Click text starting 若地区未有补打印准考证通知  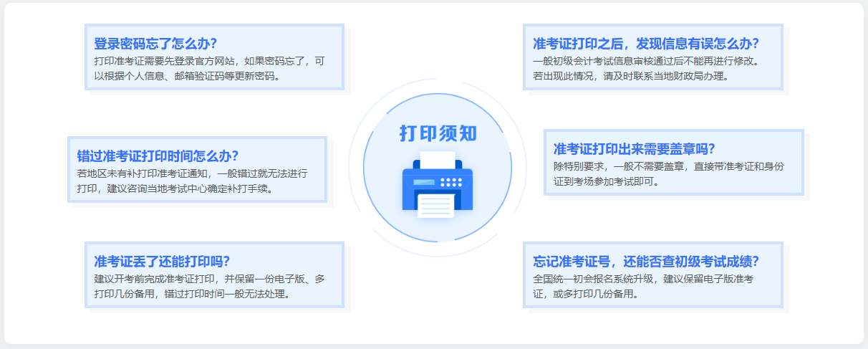click(x=192, y=173)
